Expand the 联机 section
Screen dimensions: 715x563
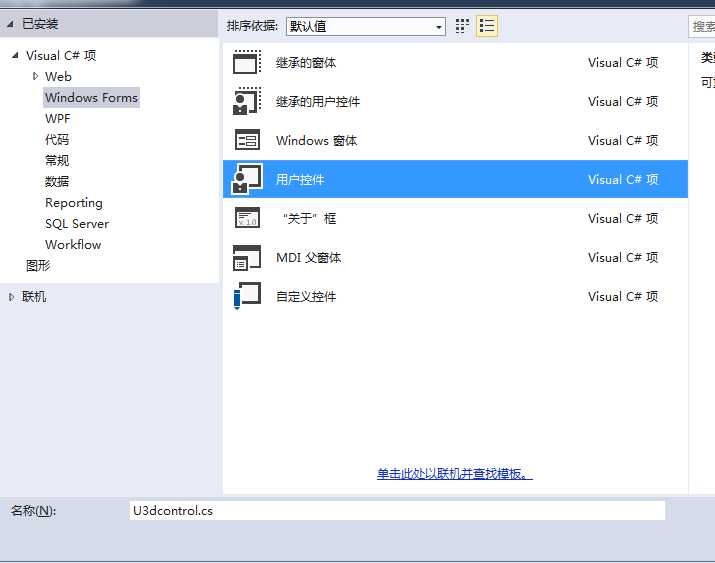[12, 297]
